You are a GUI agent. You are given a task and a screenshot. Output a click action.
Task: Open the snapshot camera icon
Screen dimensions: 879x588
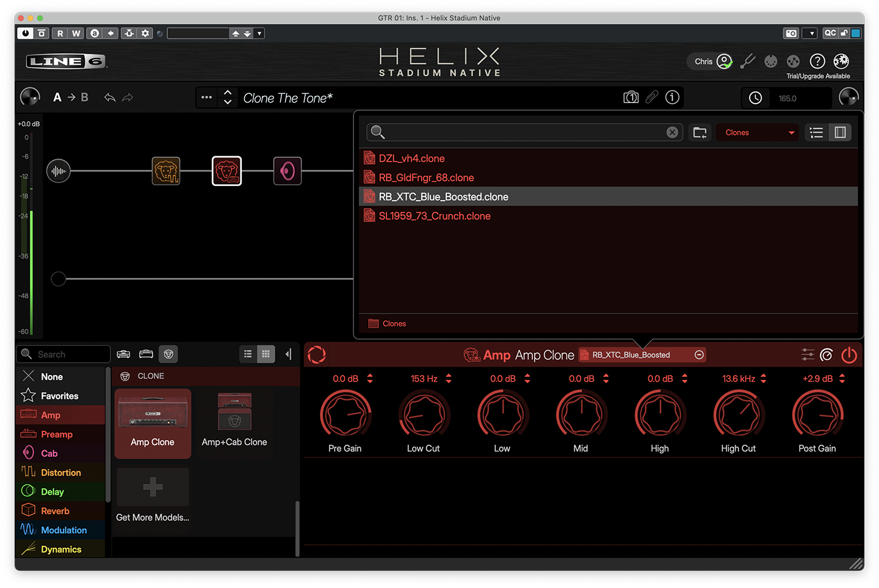pos(631,98)
